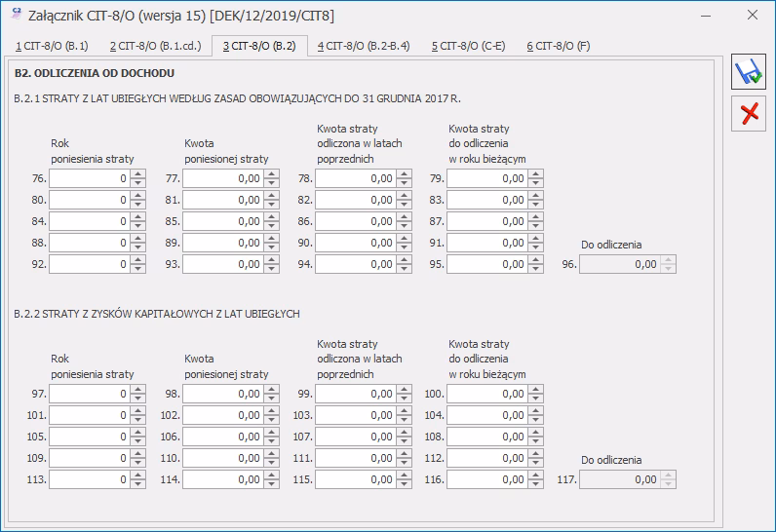Increase the value in field 76 using up arrow
This screenshot has width=776, height=532.
(137, 173)
